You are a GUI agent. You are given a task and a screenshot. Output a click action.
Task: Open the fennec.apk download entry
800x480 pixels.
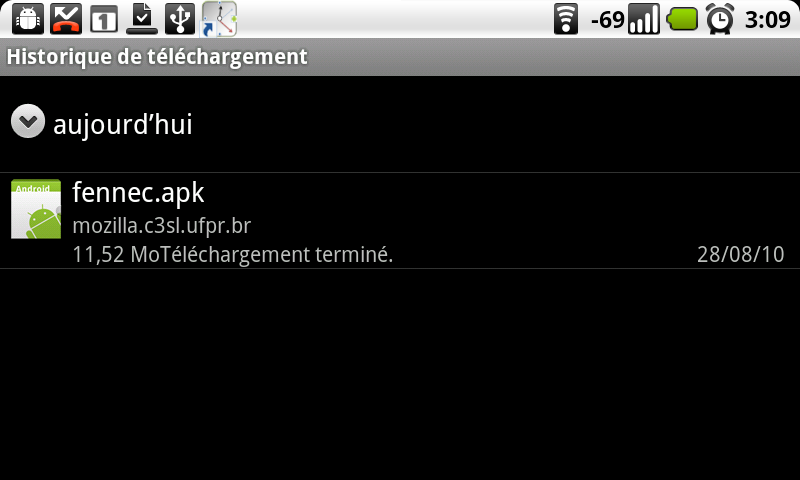pos(400,220)
